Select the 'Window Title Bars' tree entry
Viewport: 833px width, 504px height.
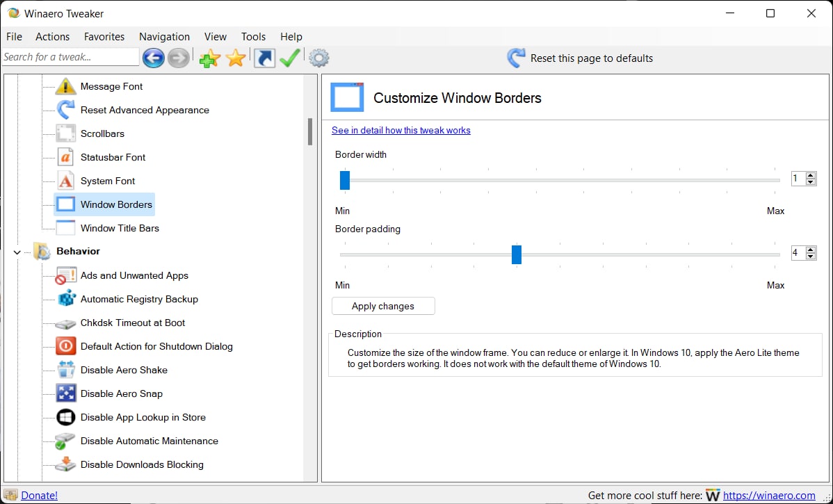tap(120, 229)
